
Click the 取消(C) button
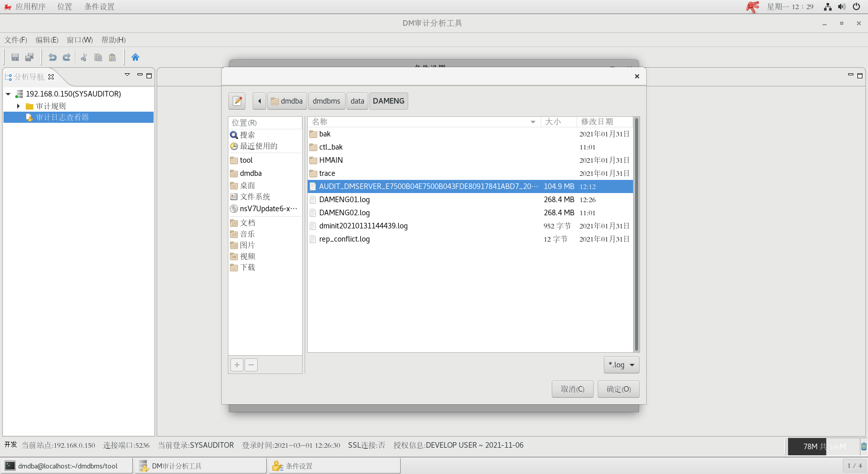[x=572, y=389]
